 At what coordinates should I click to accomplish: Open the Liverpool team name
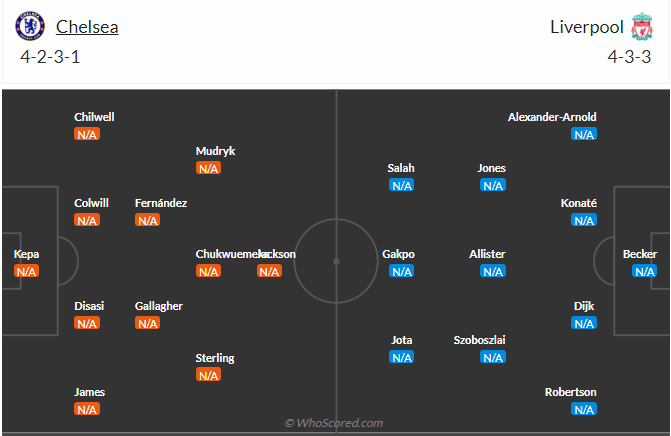point(586,27)
